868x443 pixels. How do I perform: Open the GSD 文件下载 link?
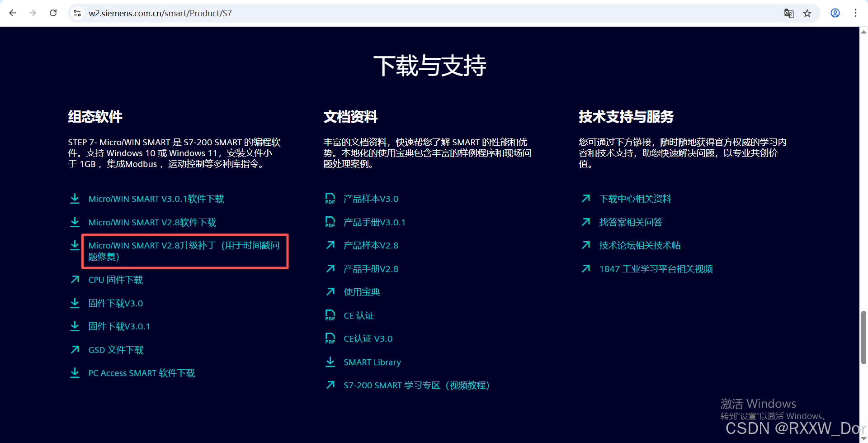coord(116,350)
